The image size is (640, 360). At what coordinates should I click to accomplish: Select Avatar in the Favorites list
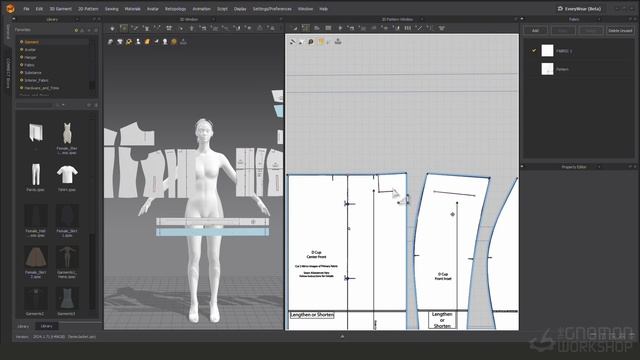(x=30, y=50)
